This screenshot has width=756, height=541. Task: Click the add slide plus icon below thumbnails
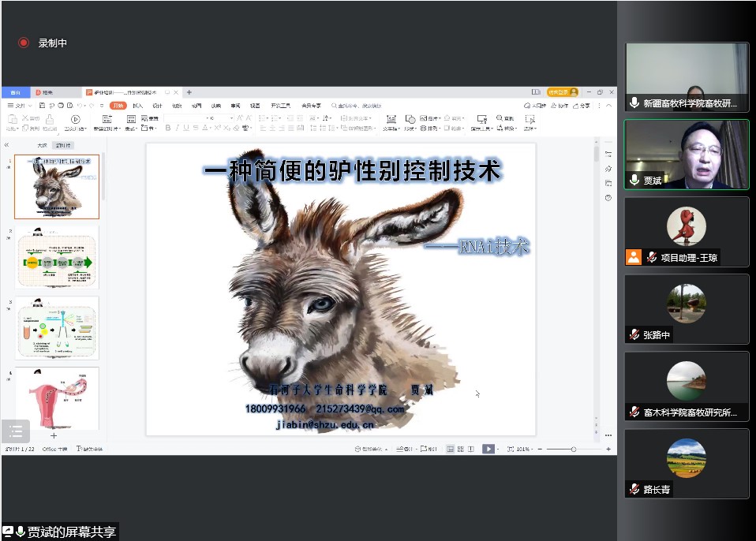tap(54, 435)
